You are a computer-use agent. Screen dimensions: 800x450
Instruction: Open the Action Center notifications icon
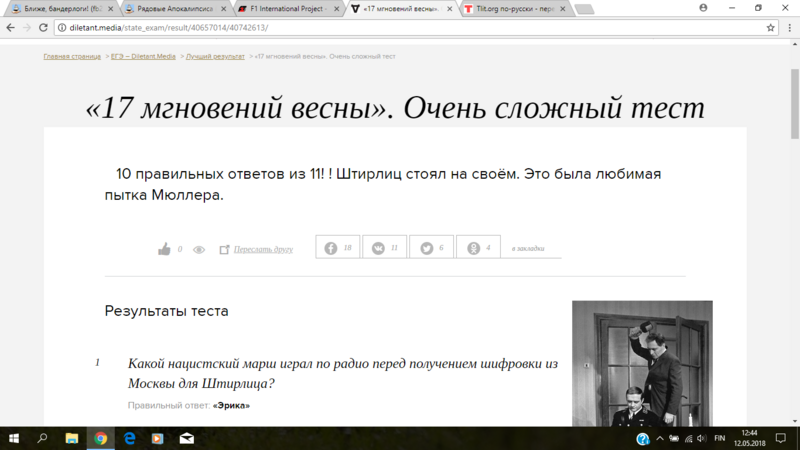point(781,438)
